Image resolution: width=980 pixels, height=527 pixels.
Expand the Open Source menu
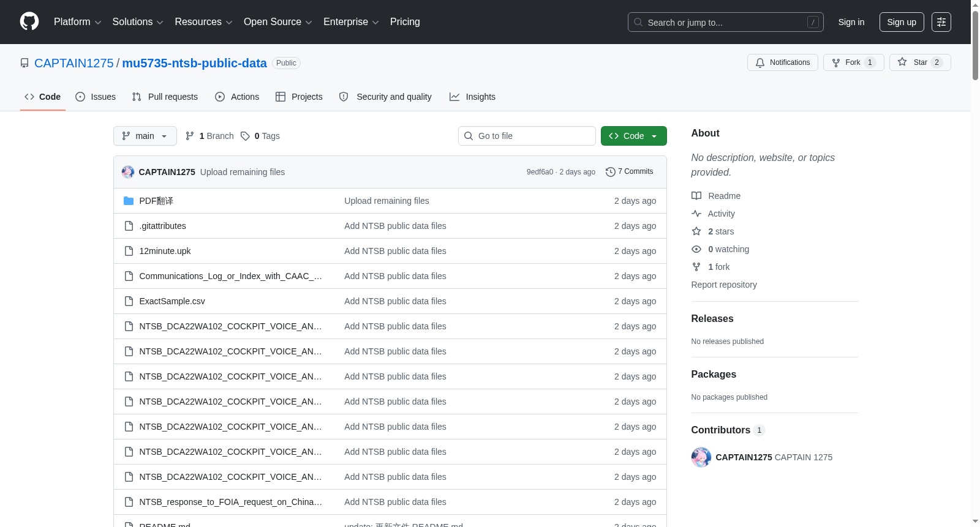[278, 22]
